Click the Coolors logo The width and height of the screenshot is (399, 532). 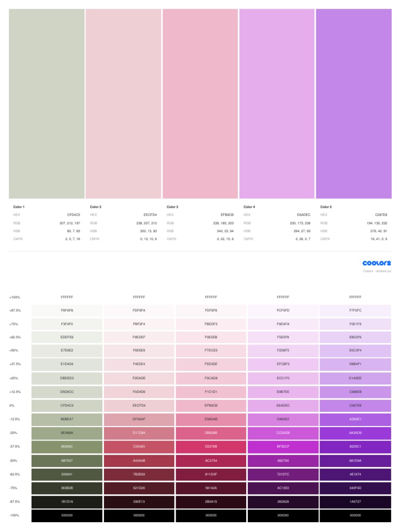point(377,263)
